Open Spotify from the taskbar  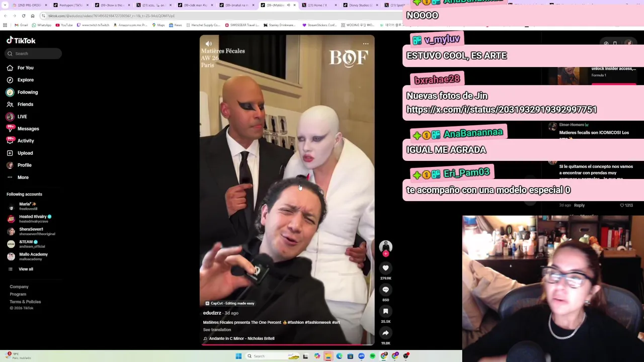[372, 356]
